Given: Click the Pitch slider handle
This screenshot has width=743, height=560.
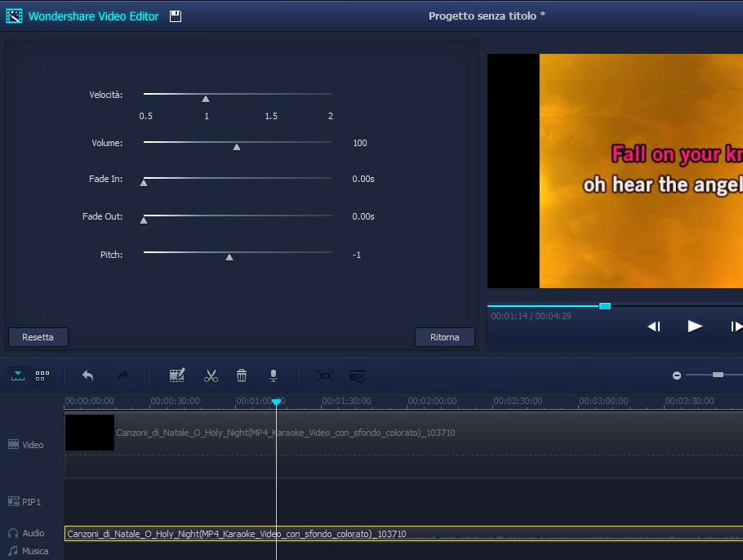Looking at the screenshot, I should (x=229, y=257).
